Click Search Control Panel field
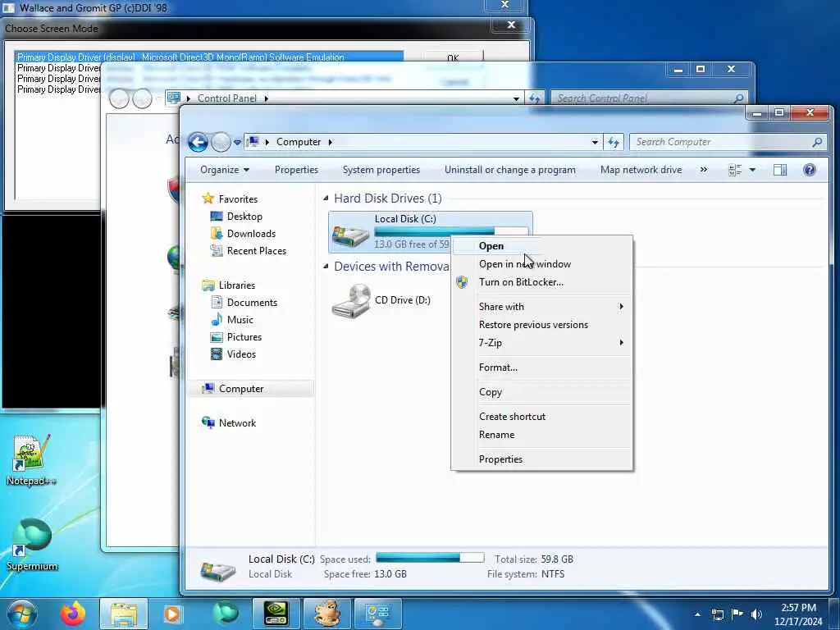The image size is (840, 630). (649, 98)
